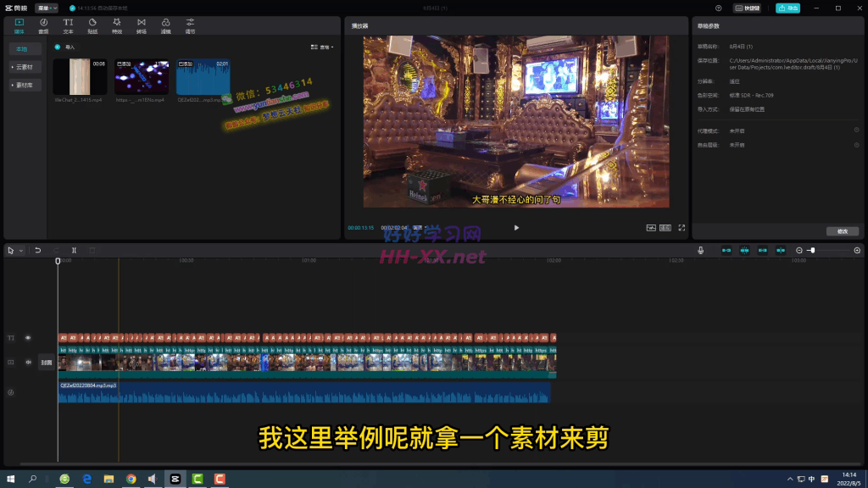Click the timeline zoom slider handle
868x488 pixels.
[812, 251]
